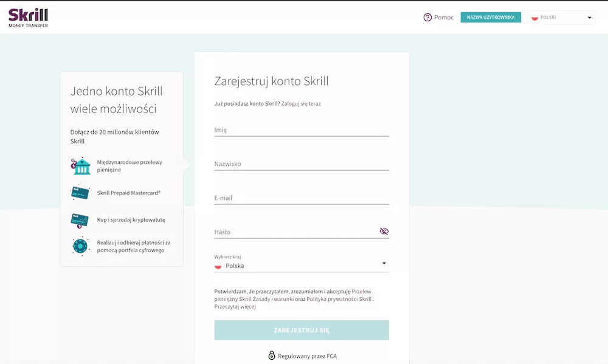Click the Skrill Money Transfer logo
608x364 pixels.
pyautogui.click(x=28, y=18)
